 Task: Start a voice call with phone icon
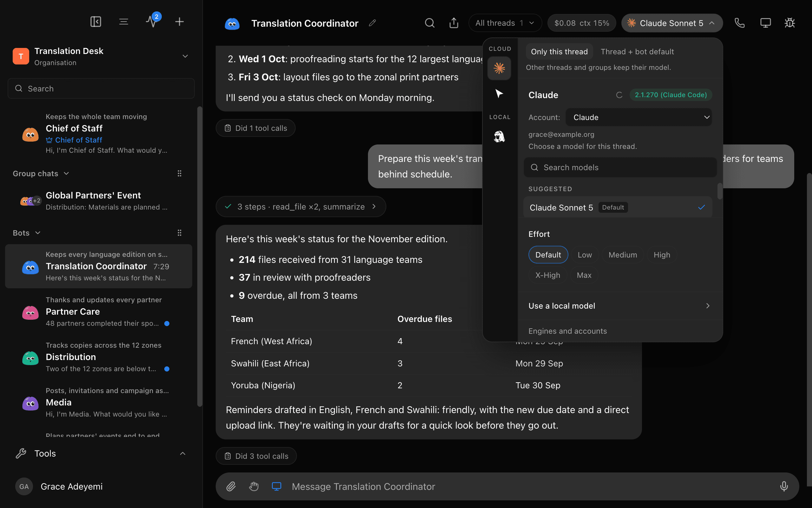click(x=740, y=23)
